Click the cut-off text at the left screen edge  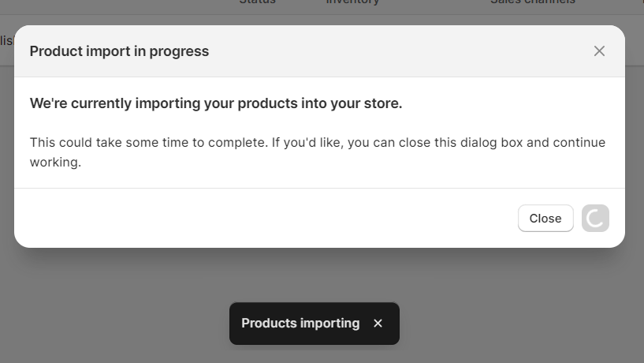point(6,40)
